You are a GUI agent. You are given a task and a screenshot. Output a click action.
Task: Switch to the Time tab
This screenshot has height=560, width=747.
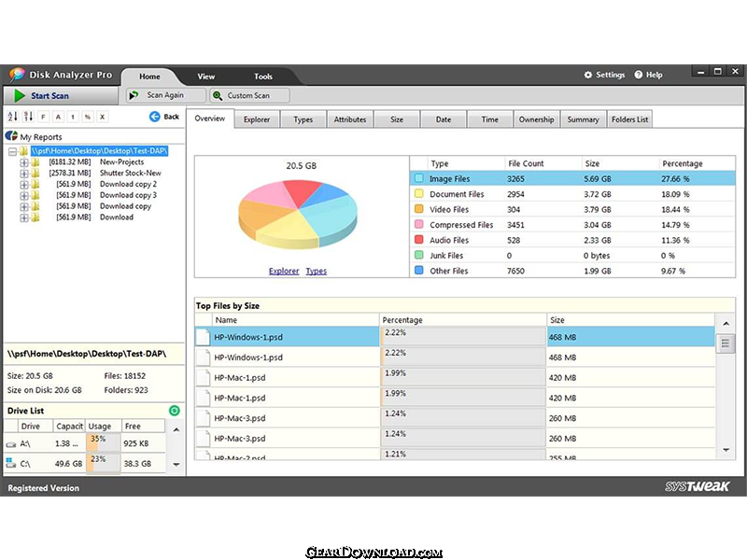[x=489, y=119]
